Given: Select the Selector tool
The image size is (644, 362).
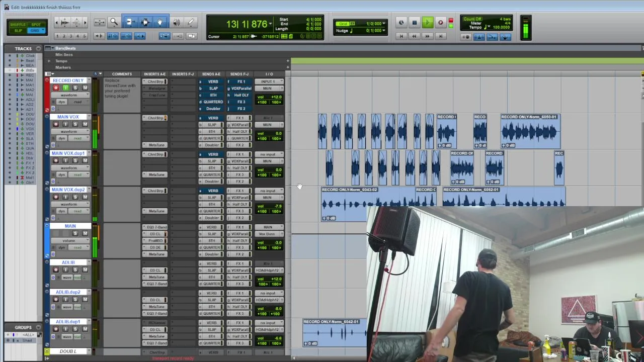Looking at the screenshot, I should (x=145, y=22).
